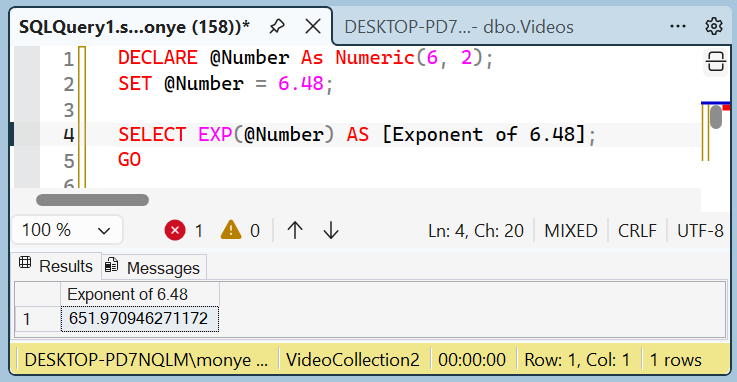Click the Messages page icon
Image resolution: width=737 pixels, height=382 pixels.
(x=111, y=265)
